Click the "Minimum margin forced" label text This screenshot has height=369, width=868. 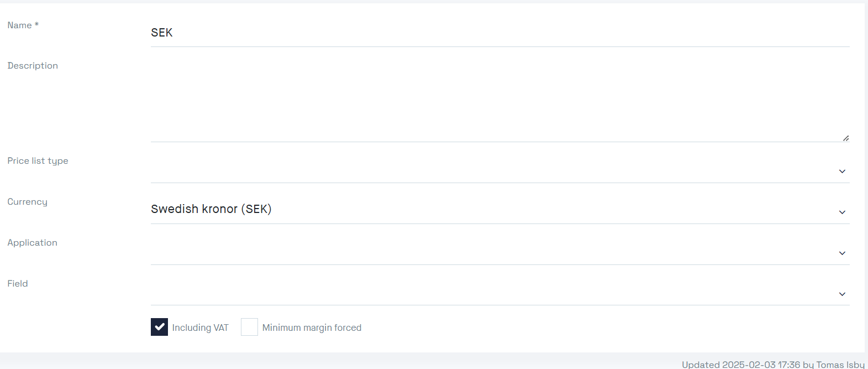click(x=312, y=328)
